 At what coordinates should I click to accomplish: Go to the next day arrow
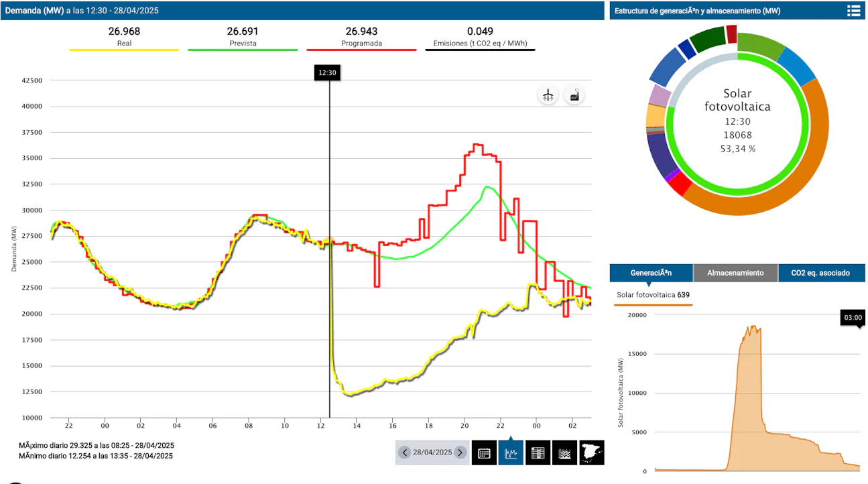[460, 452]
